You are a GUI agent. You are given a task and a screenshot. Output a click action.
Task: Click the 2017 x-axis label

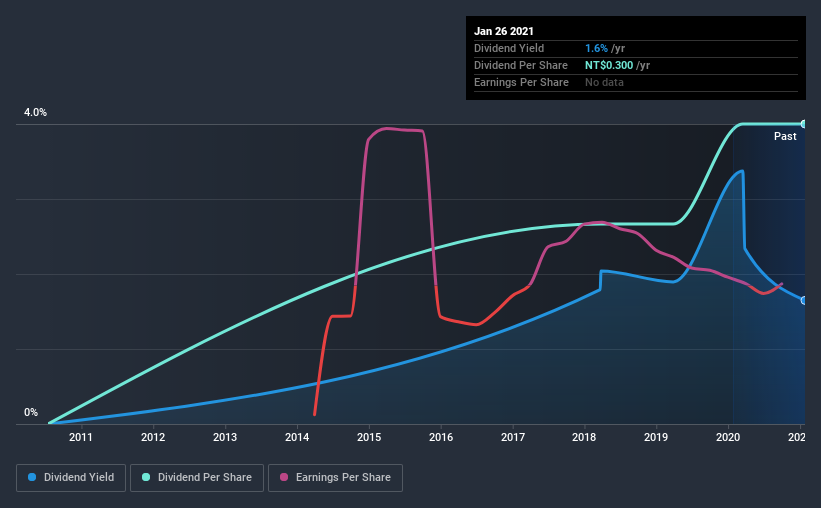pyautogui.click(x=513, y=437)
